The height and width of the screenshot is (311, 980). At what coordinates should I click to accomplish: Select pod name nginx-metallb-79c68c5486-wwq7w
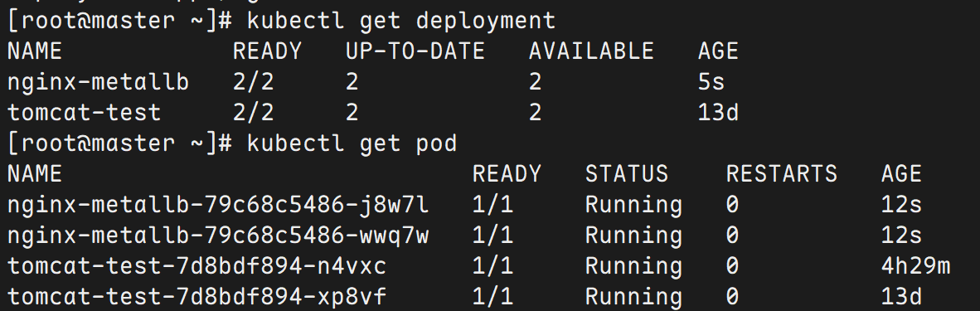[218, 236]
